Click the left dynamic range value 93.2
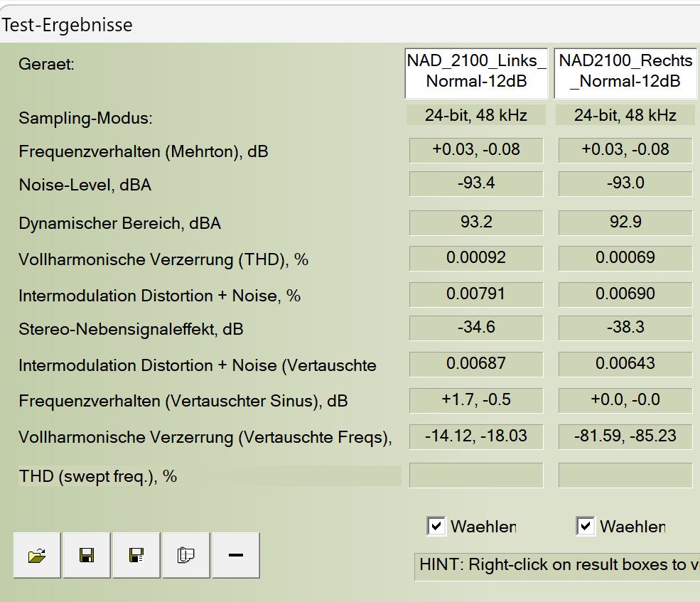 (476, 222)
